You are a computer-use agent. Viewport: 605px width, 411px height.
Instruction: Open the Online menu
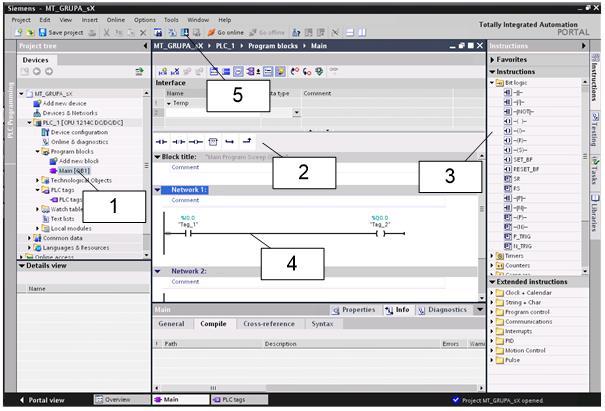pos(116,20)
